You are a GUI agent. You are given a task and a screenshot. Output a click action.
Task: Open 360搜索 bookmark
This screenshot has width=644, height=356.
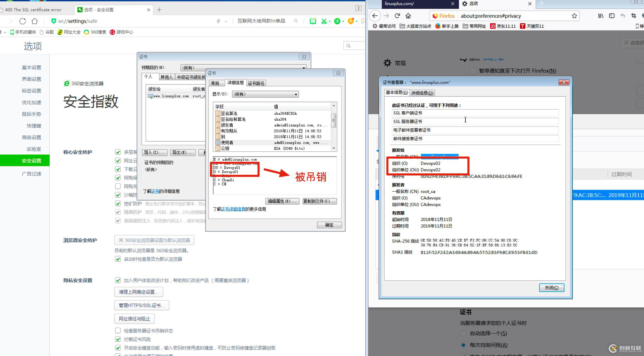95,32
